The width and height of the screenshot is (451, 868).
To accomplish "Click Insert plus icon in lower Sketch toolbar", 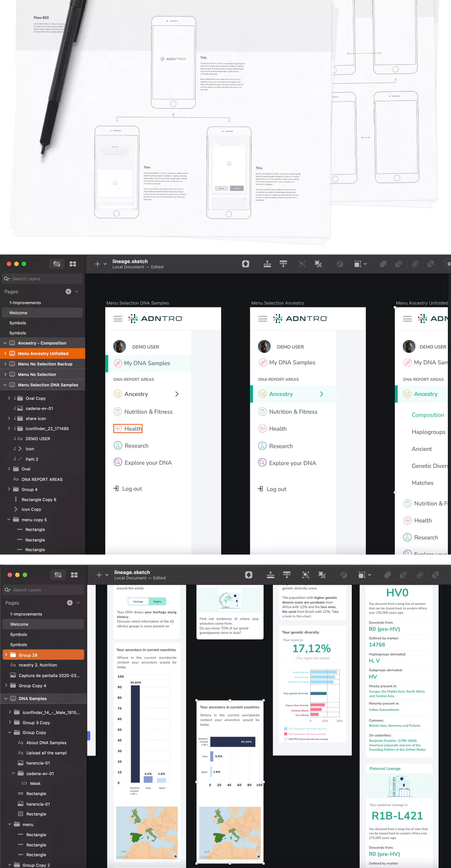I will click(99, 575).
